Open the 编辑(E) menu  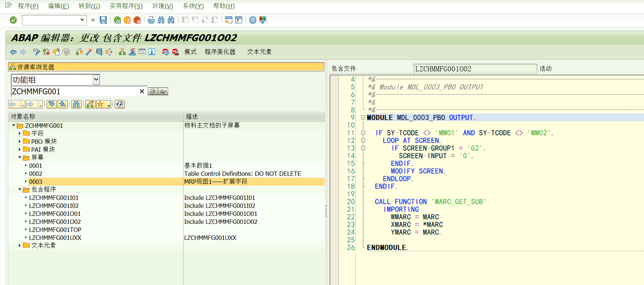click(59, 6)
